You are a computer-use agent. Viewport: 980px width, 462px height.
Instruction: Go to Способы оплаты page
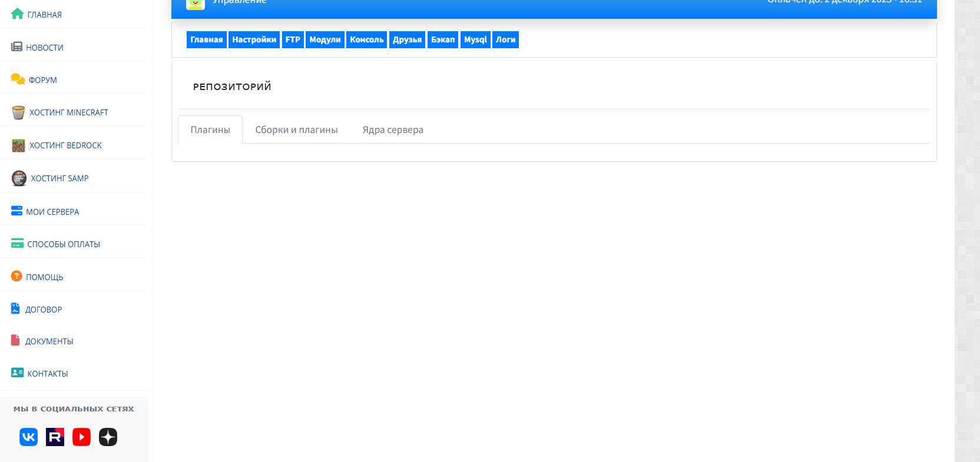(x=64, y=244)
